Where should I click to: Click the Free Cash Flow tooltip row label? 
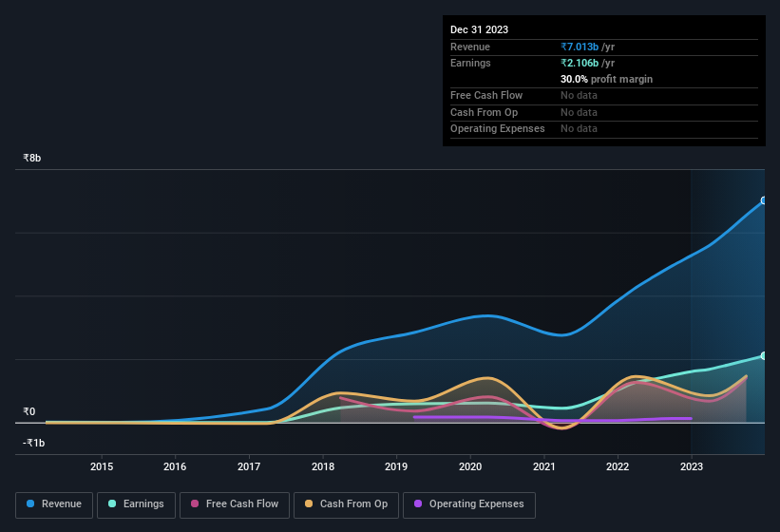486,95
